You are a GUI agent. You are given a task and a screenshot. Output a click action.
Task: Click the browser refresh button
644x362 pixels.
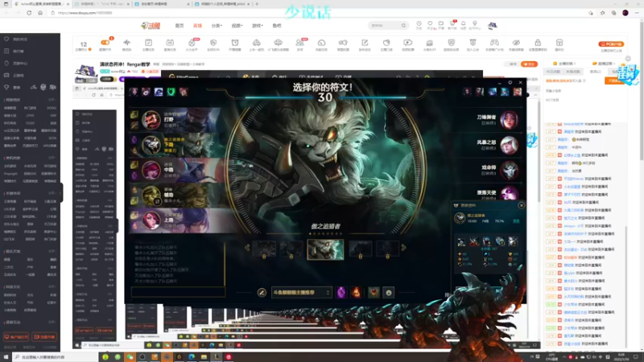pyautogui.click(x=29, y=13)
